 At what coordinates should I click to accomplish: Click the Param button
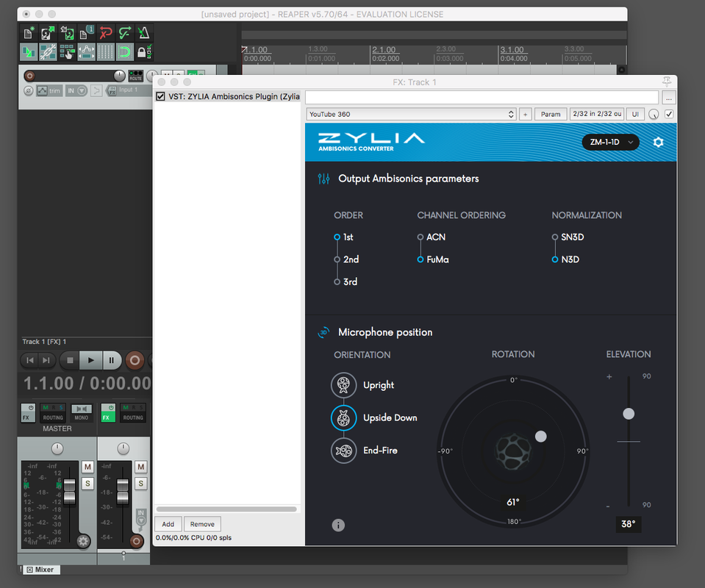pyautogui.click(x=551, y=114)
